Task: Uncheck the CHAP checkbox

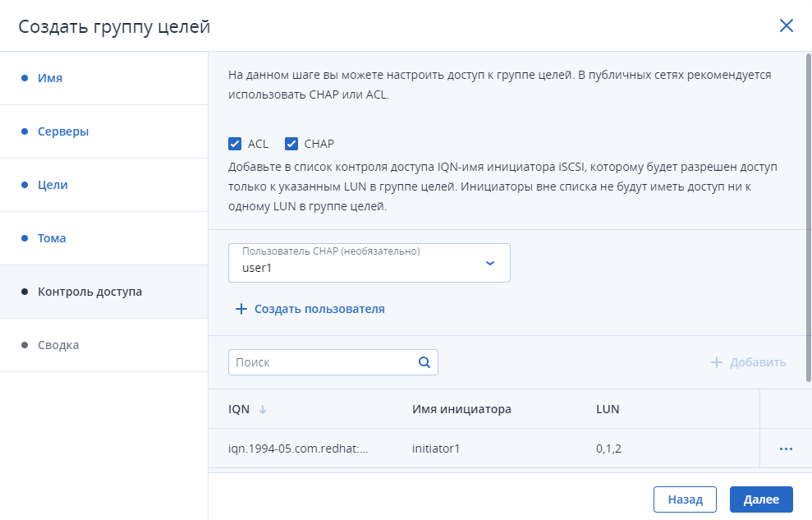Action: coord(291,144)
